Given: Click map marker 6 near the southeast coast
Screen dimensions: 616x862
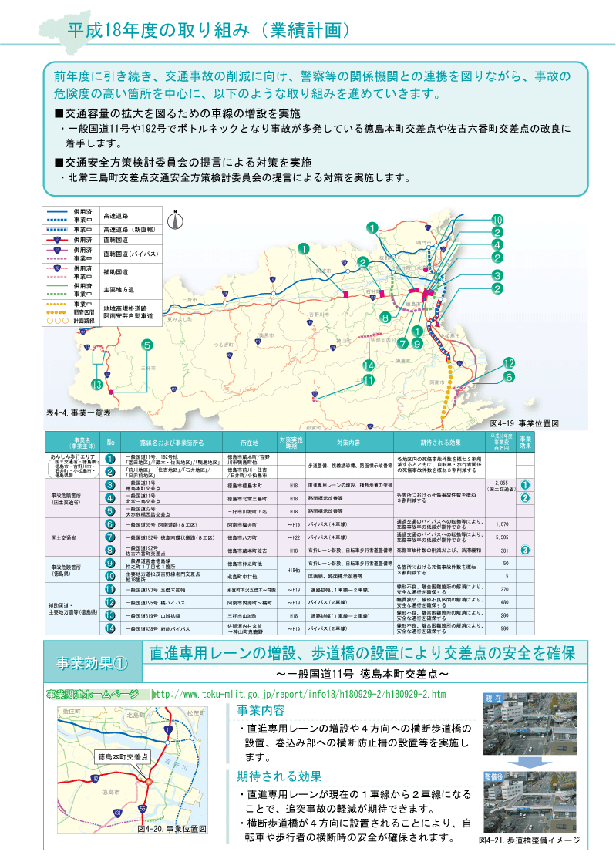Looking at the screenshot, I should [x=509, y=377].
